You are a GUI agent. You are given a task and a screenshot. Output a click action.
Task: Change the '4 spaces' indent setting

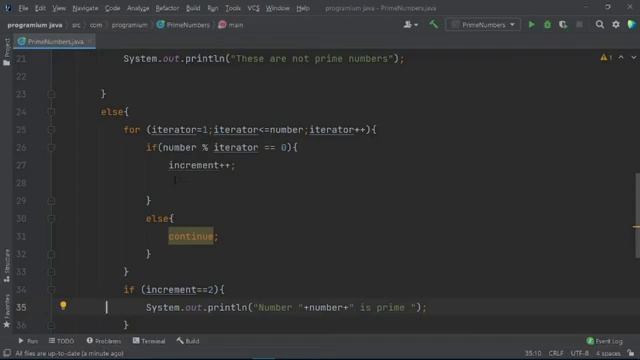point(608,353)
